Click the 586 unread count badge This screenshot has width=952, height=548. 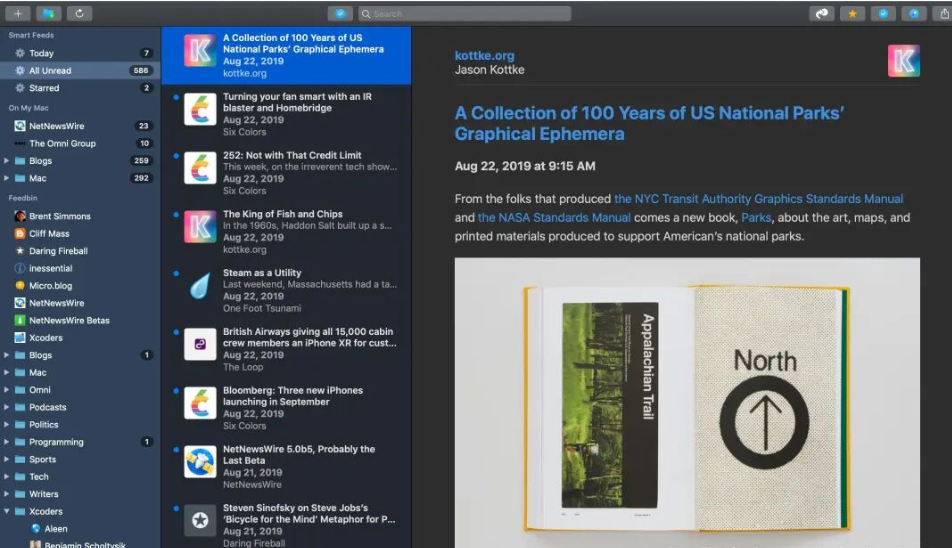click(x=141, y=70)
